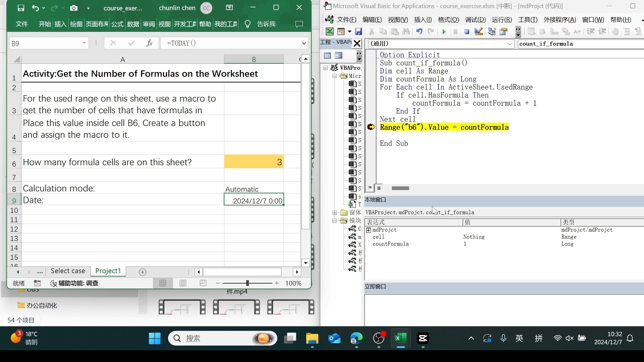Click the Reset (stop) square icon
The height and width of the screenshot is (362, 644).
[x=467, y=32]
